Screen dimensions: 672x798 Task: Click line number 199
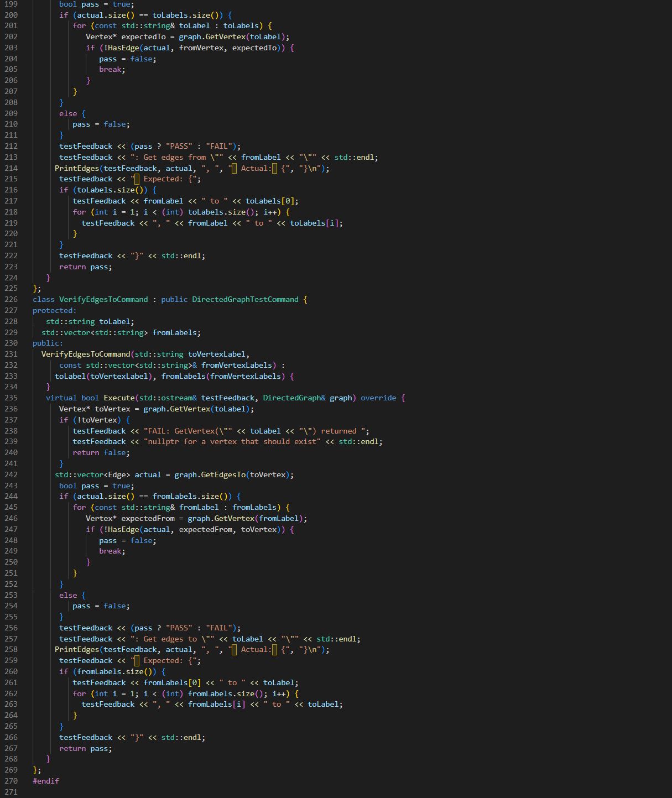point(11,4)
